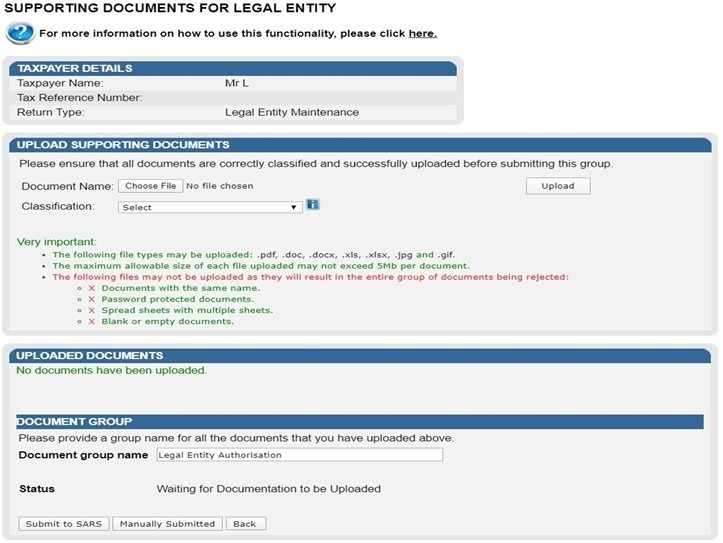Screen dimensions: 723x543
Task: Click red X beside Documents with same name
Action: tap(92, 288)
